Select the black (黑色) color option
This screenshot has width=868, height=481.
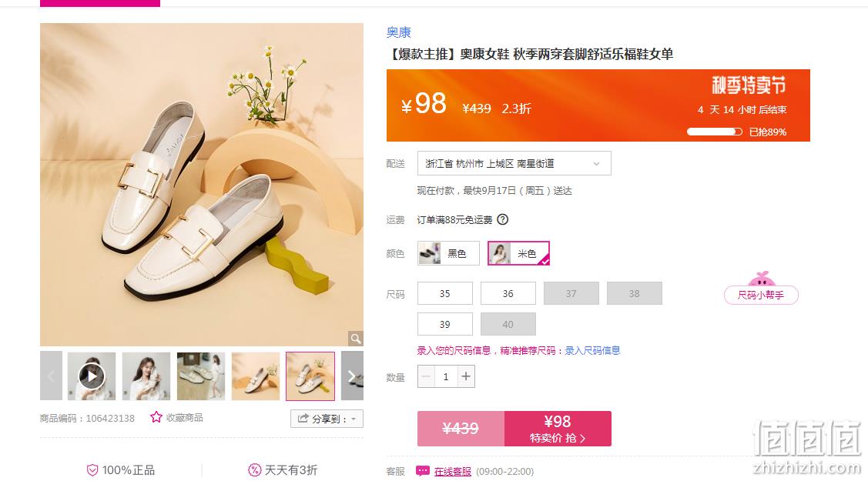point(448,253)
